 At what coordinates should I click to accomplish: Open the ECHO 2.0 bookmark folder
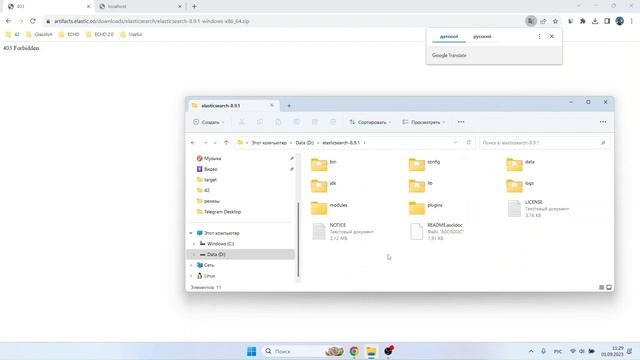pyautogui.click(x=100, y=34)
